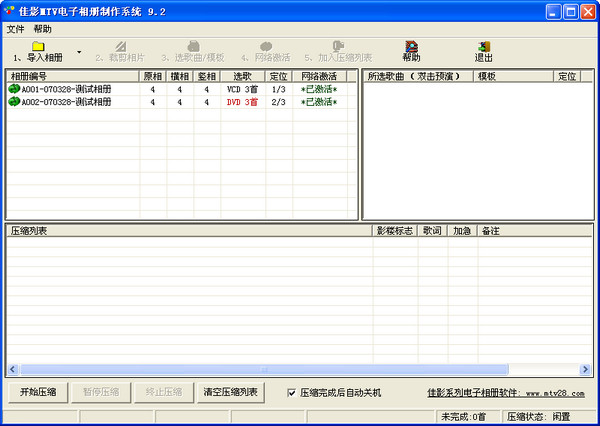Click the 所选歌曲（双击预览）column header
The width and height of the screenshot is (600, 426).
(418, 76)
